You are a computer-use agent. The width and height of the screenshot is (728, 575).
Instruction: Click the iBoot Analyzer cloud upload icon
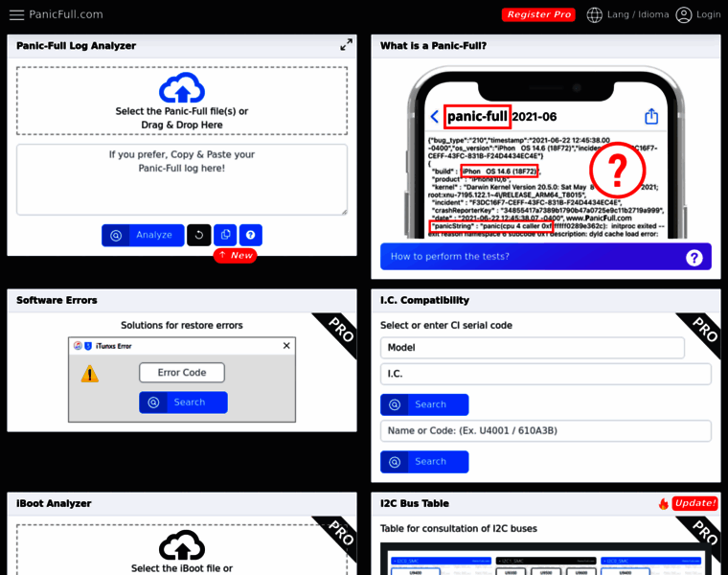click(x=182, y=546)
